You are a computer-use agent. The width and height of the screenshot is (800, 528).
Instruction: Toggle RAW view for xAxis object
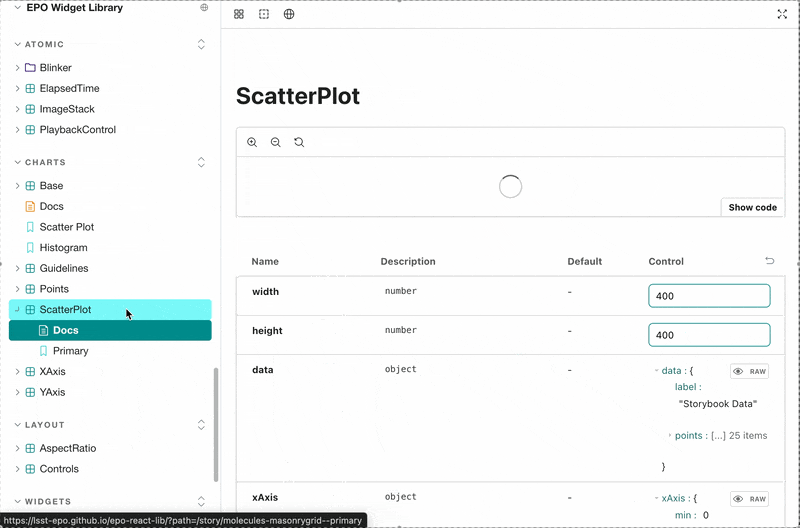pyautogui.click(x=750, y=498)
